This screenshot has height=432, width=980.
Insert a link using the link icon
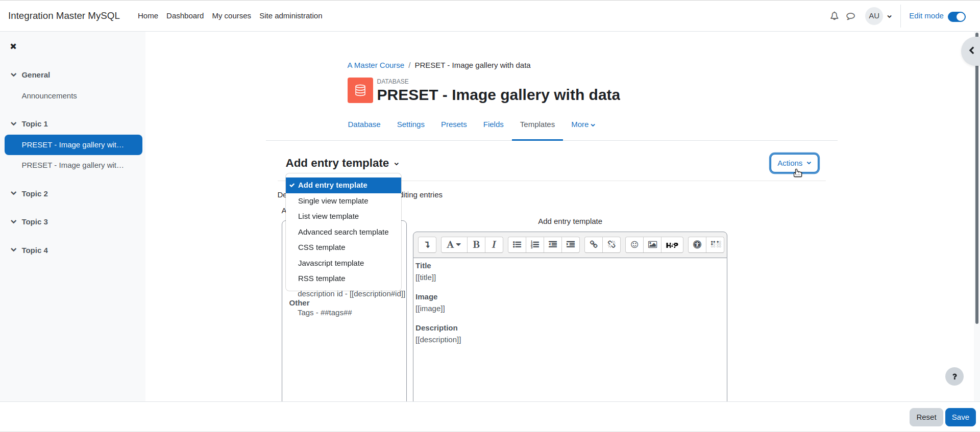(594, 245)
